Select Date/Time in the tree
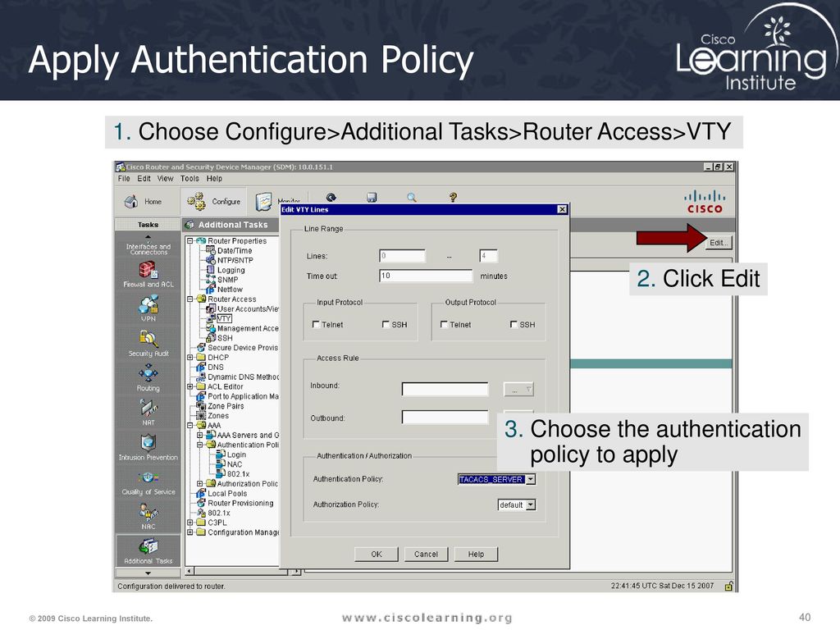 (234, 251)
